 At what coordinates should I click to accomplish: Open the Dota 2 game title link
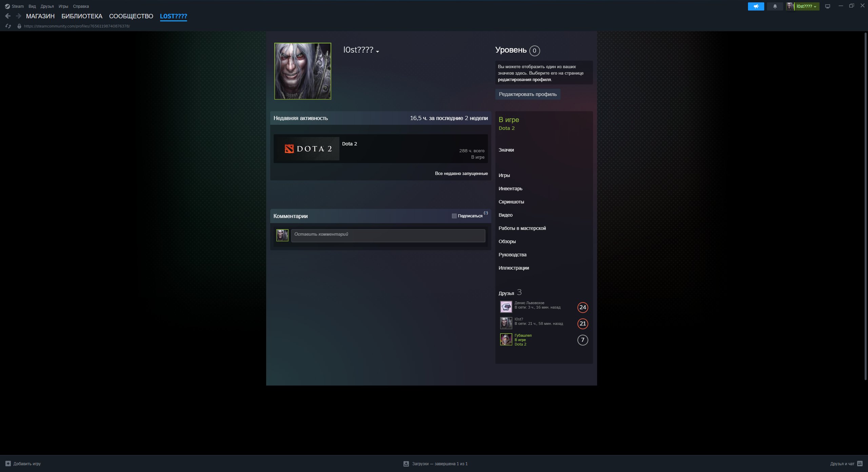350,144
